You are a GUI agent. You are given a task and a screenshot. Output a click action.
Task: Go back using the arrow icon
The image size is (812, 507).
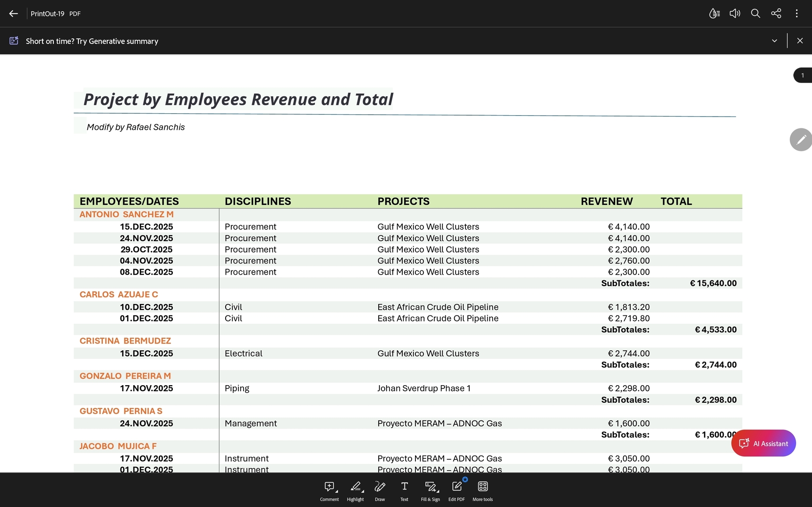click(13, 14)
